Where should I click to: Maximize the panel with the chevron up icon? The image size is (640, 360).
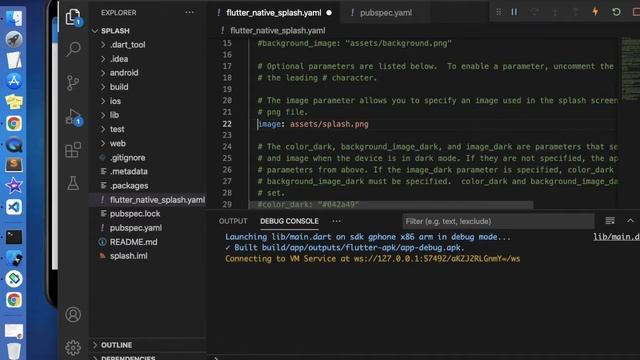pos(630,221)
